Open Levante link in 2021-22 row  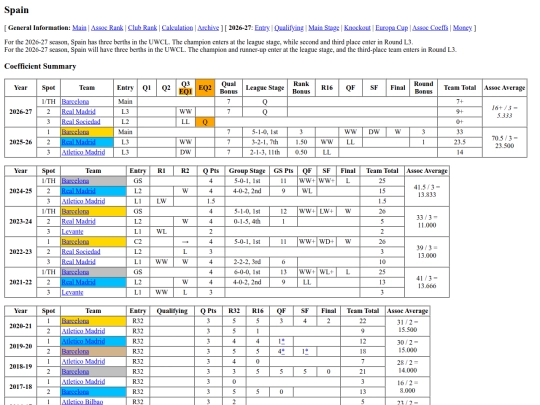pyautogui.click(x=72, y=292)
